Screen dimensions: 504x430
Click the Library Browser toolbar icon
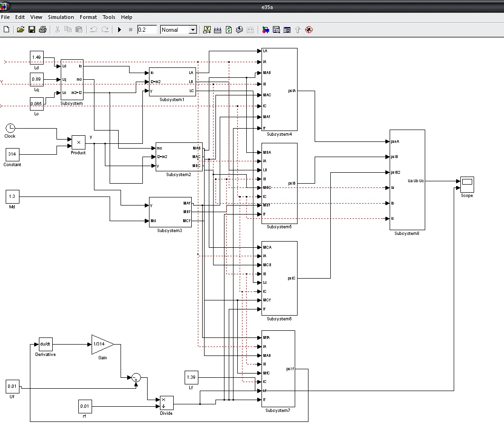(x=265, y=29)
